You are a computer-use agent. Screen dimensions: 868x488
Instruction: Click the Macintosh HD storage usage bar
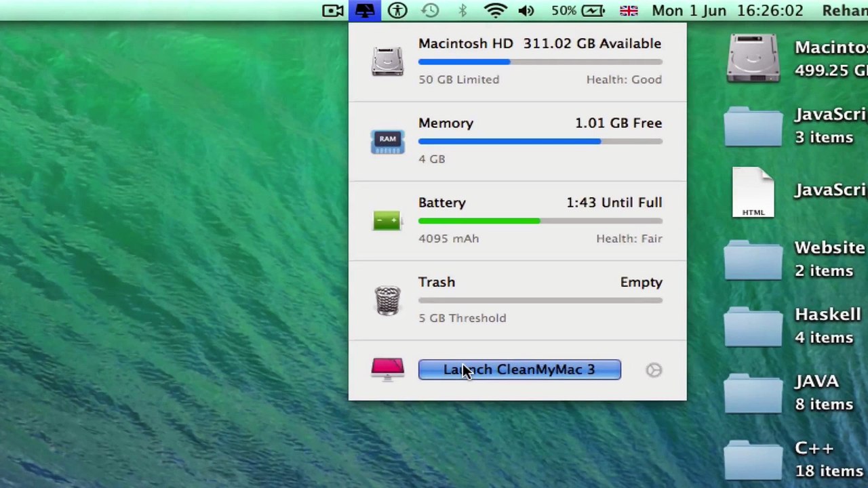click(540, 62)
